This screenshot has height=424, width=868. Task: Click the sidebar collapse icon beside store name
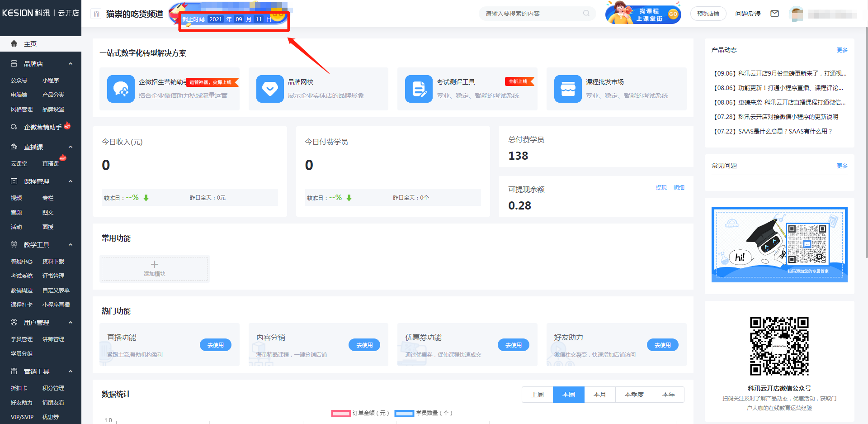click(x=96, y=14)
